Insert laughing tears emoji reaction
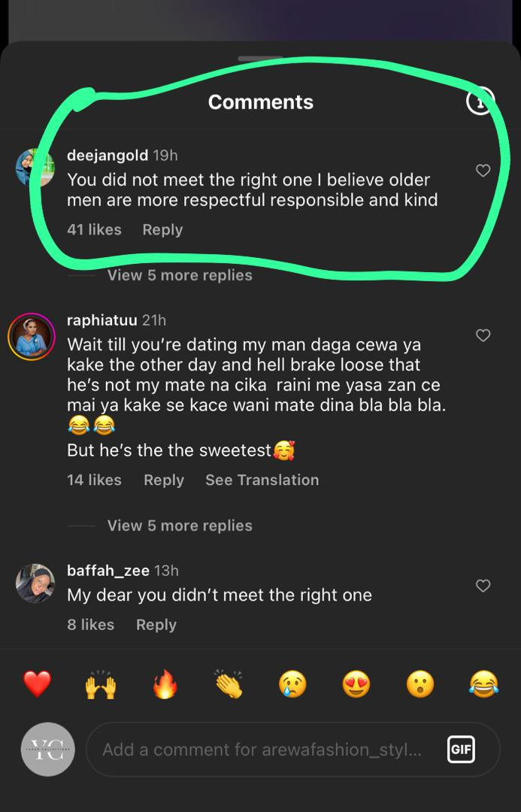This screenshot has width=521, height=812. 483,684
